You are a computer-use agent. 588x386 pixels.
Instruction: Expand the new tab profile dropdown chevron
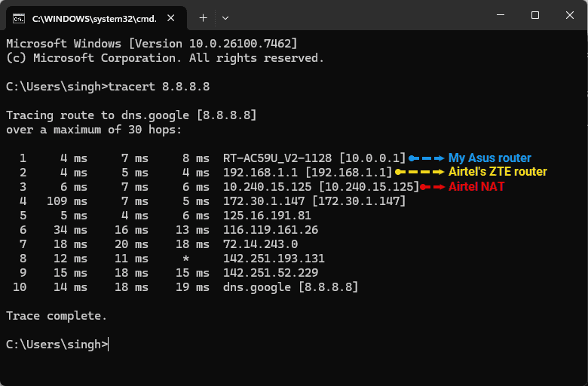point(225,17)
